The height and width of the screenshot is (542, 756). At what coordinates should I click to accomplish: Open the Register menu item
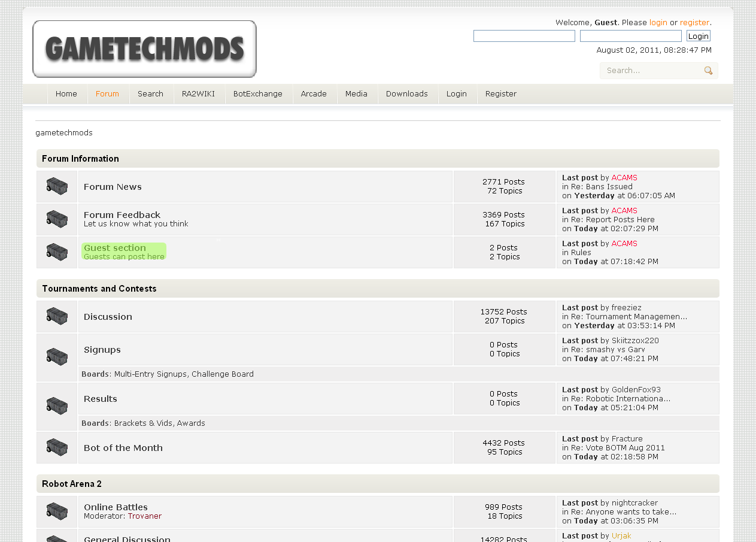pyautogui.click(x=501, y=94)
